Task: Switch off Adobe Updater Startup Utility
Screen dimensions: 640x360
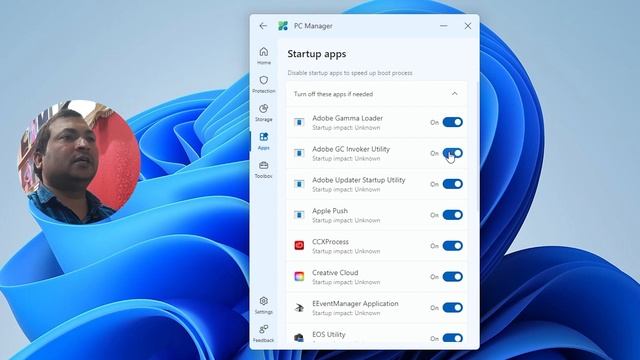Action: point(453,184)
